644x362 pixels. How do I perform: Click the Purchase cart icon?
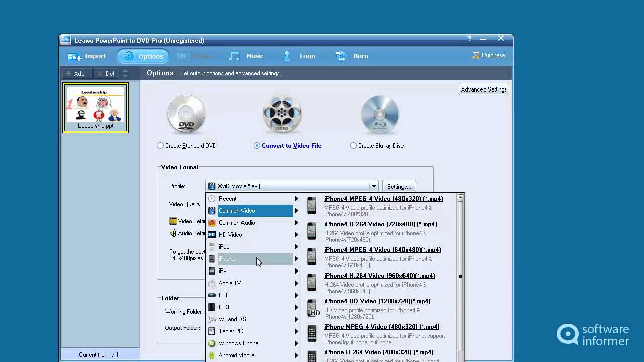[x=476, y=55]
